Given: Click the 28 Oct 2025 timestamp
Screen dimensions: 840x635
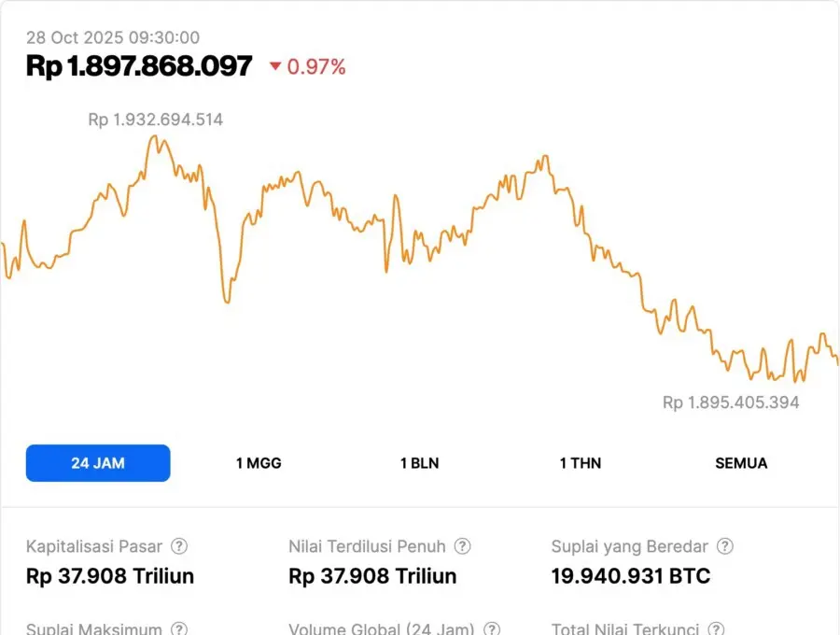Looking at the screenshot, I should pos(113,37).
